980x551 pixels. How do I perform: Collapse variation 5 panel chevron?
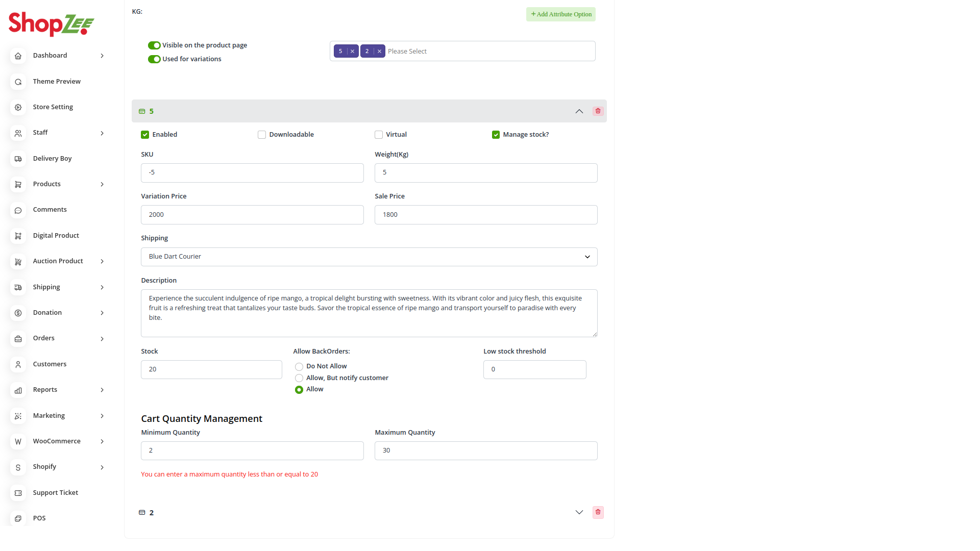click(x=579, y=111)
